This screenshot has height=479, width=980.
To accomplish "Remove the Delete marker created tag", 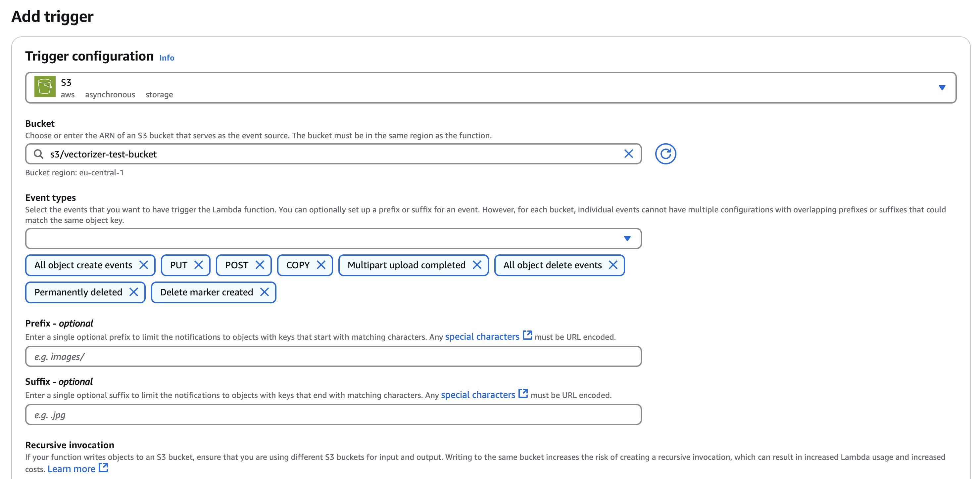I will [265, 292].
